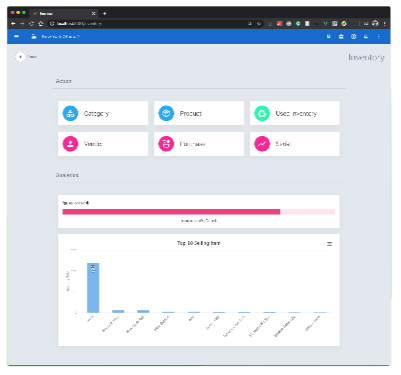Click the pink inventory progress bar
This screenshot has height=375, width=401.
[x=171, y=212]
